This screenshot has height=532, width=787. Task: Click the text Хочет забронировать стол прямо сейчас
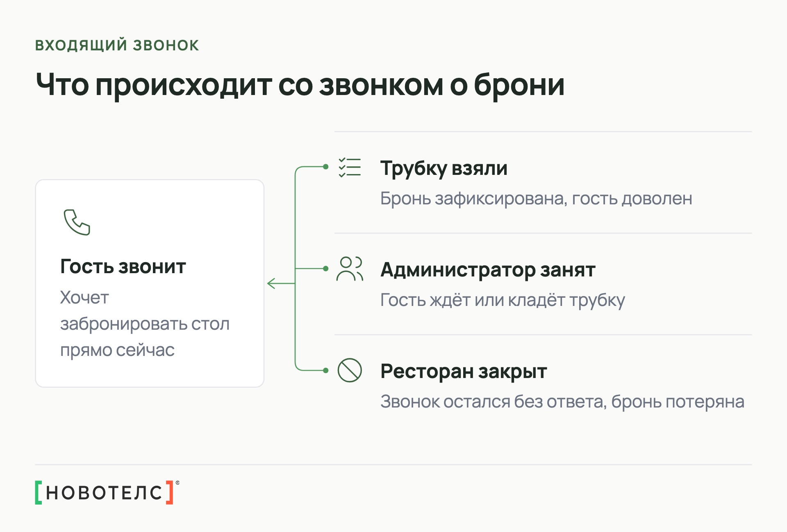click(145, 324)
